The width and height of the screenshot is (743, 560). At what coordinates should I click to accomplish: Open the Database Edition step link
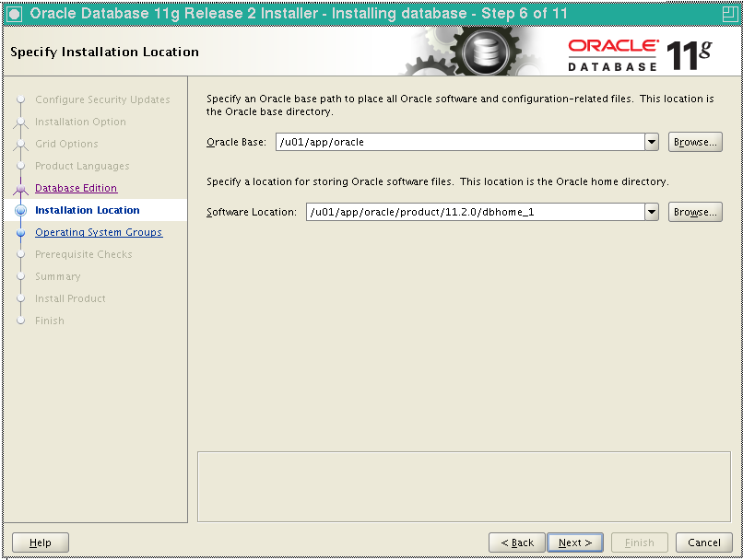click(x=76, y=188)
